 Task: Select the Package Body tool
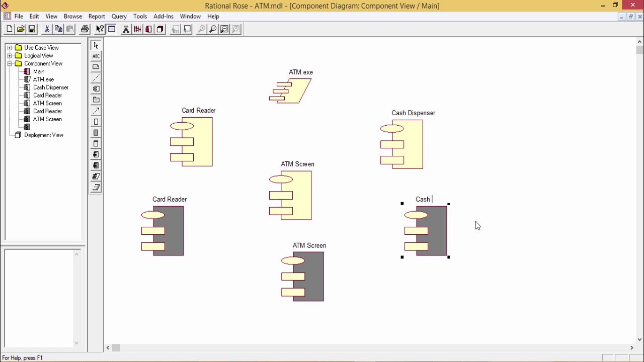coord(96,165)
